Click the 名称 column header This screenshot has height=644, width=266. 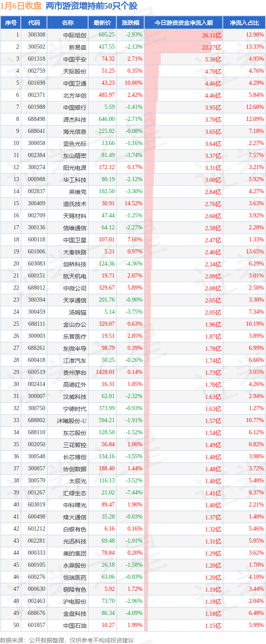point(68,23)
